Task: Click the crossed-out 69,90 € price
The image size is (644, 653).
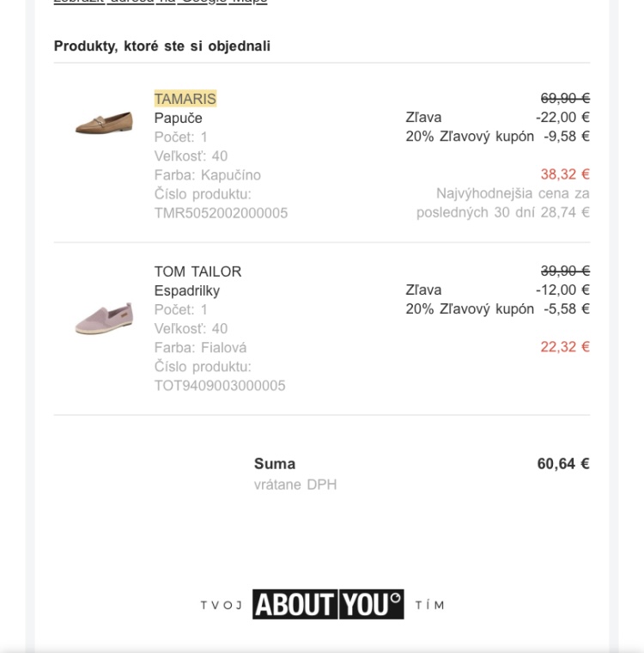Action: (x=565, y=99)
